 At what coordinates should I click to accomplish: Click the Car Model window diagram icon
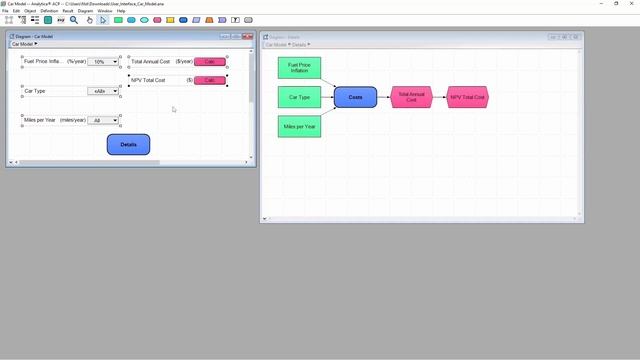coord(12,36)
